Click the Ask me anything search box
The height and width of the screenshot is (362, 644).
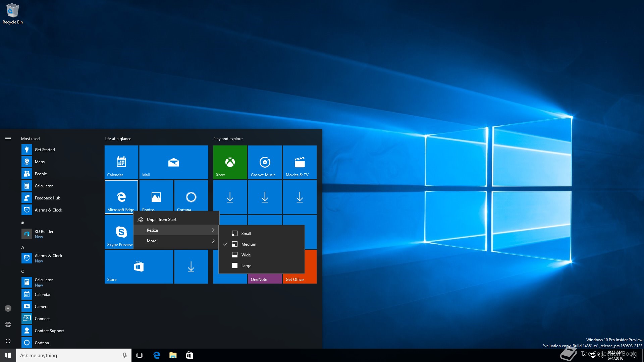[x=74, y=355]
